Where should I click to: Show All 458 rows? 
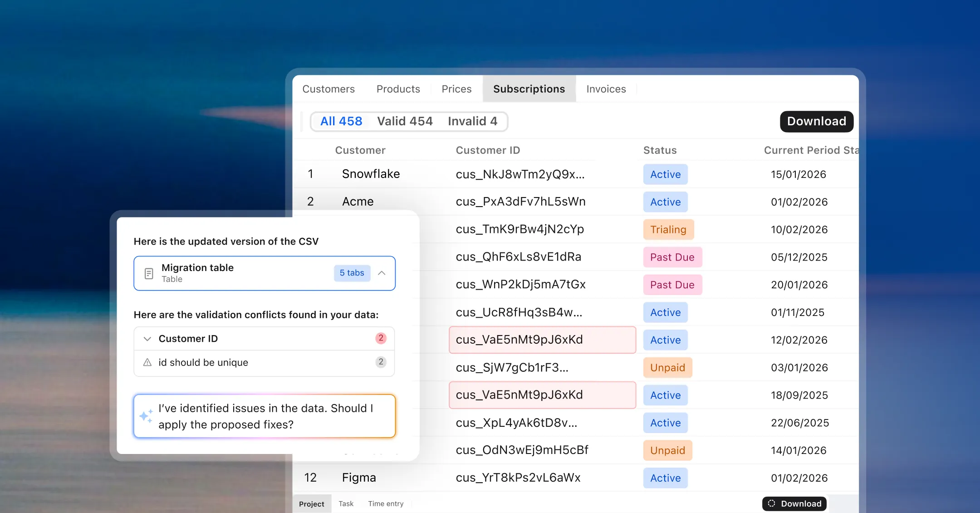[341, 121]
